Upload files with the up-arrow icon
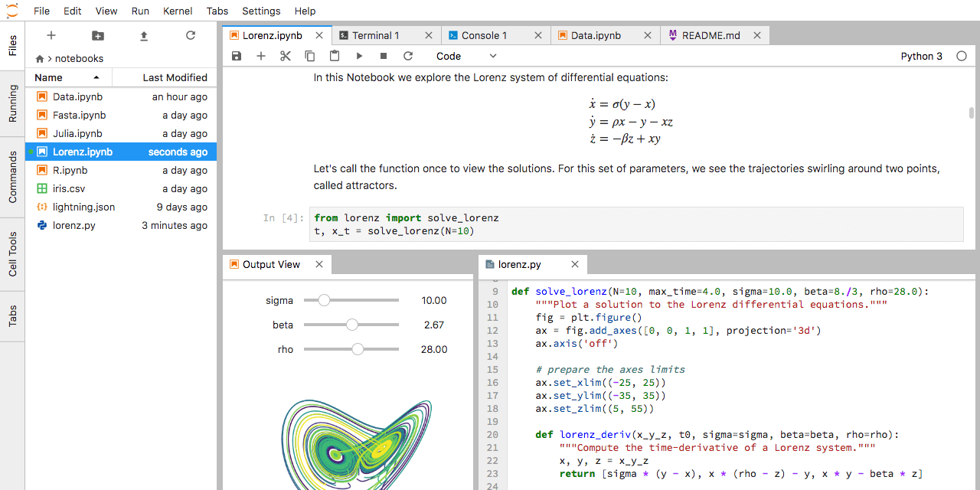Viewport: 980px width, 490px height. click(x=144, y=35)
